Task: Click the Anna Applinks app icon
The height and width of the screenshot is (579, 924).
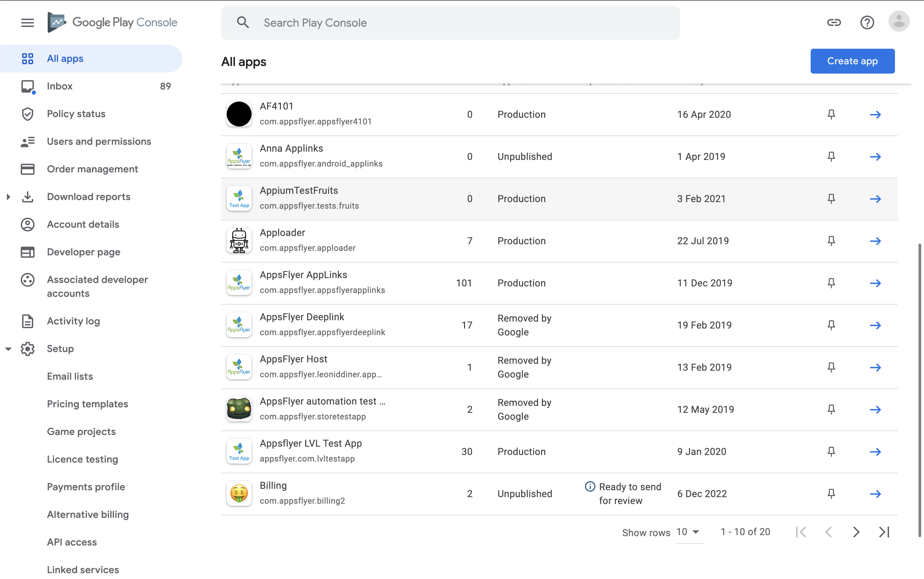Action: pos(239,155)
